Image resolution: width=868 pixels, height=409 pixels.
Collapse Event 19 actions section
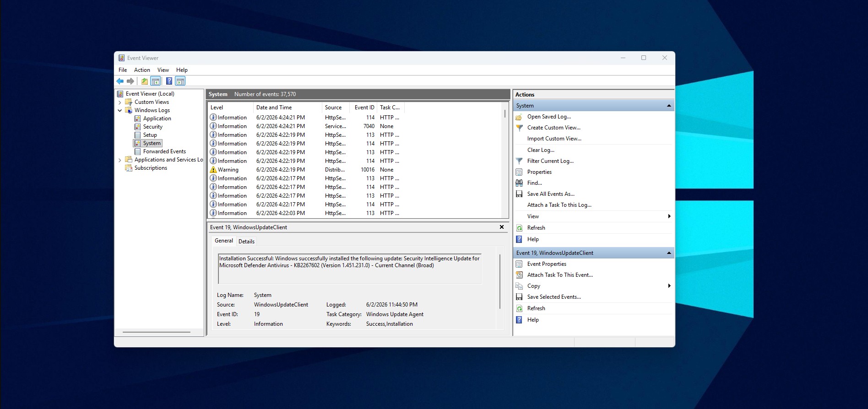(669, 253)
